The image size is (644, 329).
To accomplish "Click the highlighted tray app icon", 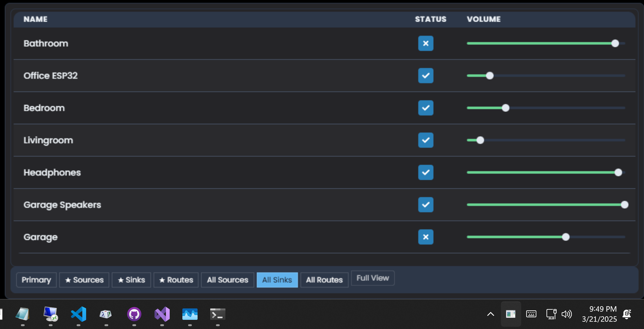I will click(511, 314).
